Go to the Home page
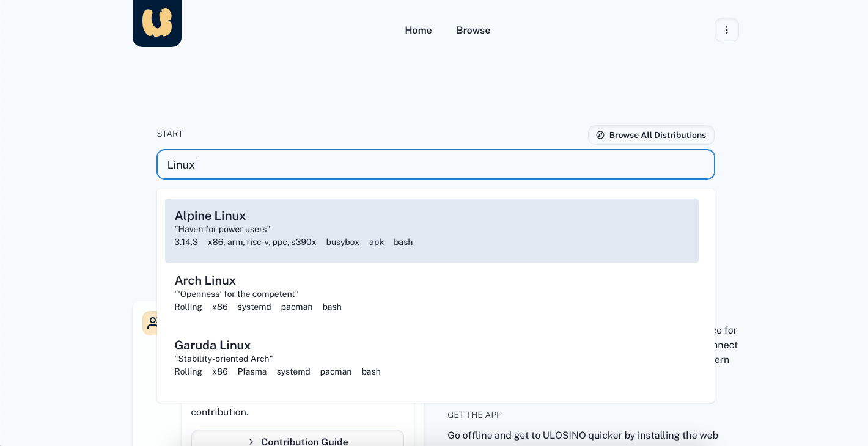 (418, 30)
